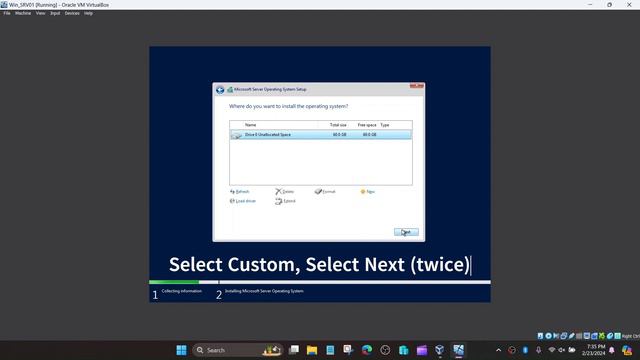Viewport: 640px width, 360px height.
Task: Open VirtualBox Manager from the taskbar
Action: [440, 350]
